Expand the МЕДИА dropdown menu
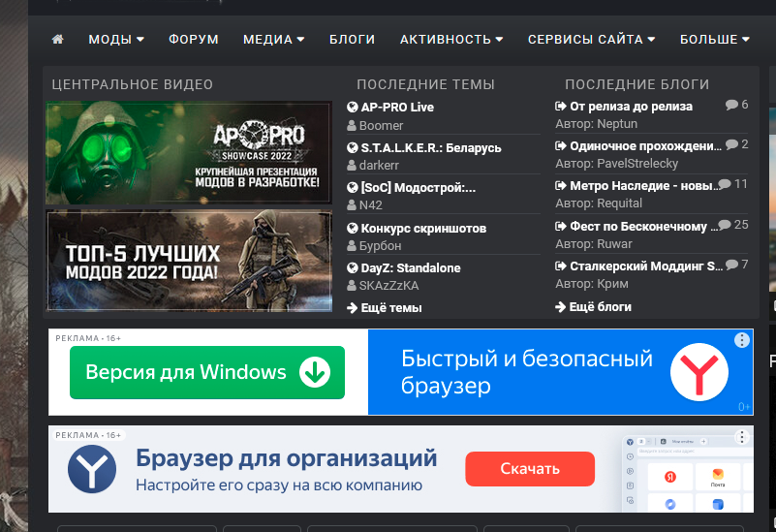This screenshot has height=532, width=776. (x=273, y=40)
